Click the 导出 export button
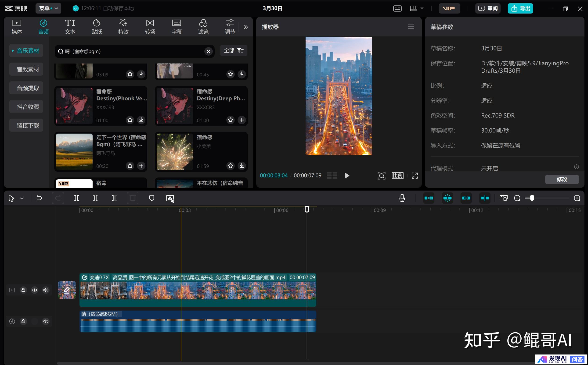 click(x=520, y=8)
